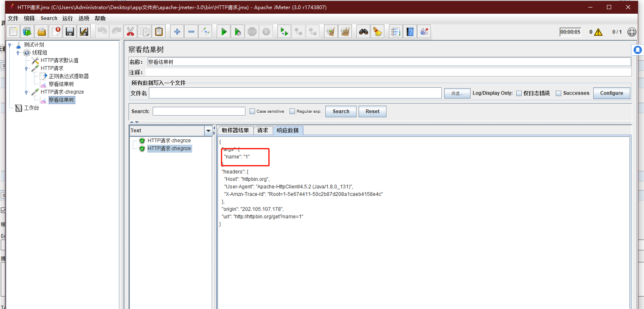Viewport: 644px width, 309px height.
Task: Focus the Search text input field
Action: click(x=199, y=111)
